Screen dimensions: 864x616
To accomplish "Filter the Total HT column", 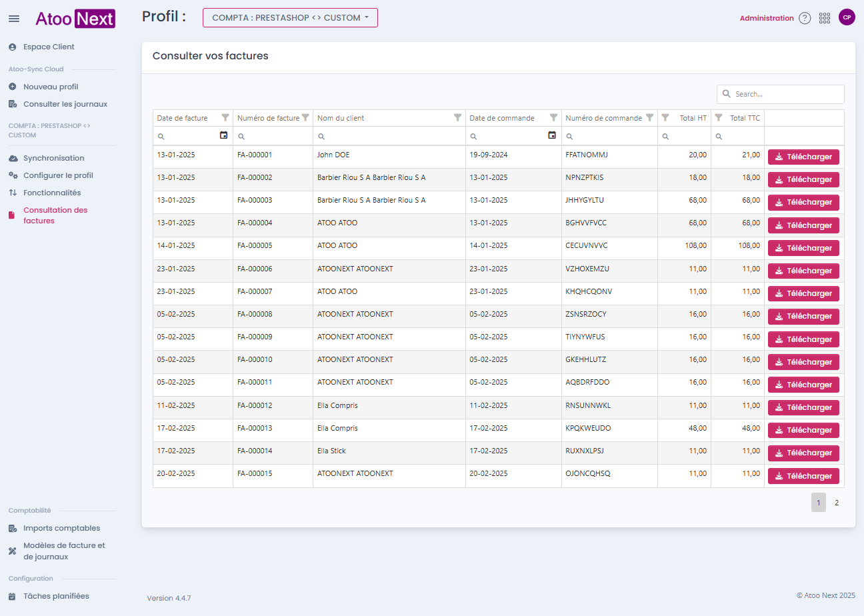I will coord(665,117).
